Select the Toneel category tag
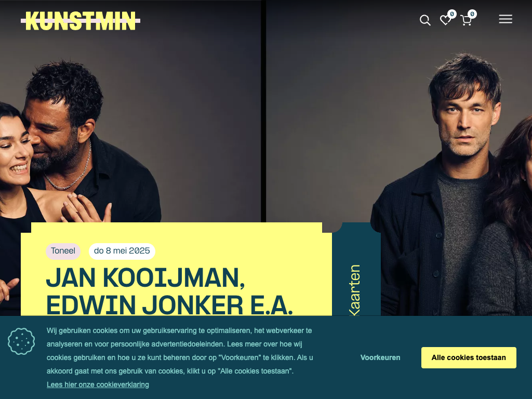532x399 pixels. tap(63, 251)
